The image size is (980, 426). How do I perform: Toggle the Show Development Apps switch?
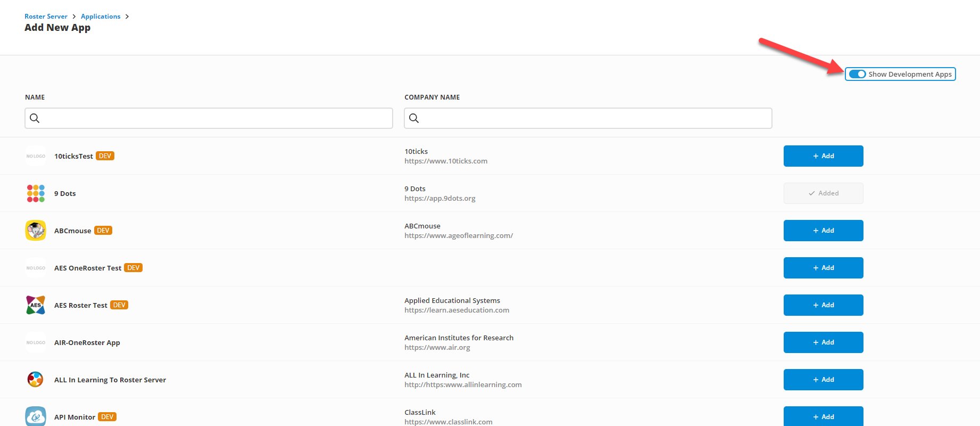coord(857,74)
